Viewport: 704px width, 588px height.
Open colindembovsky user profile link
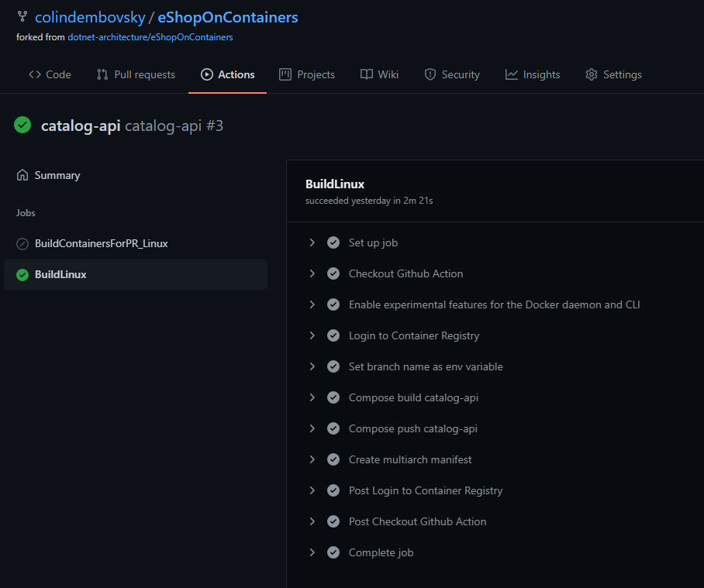(x=90, y=18)
